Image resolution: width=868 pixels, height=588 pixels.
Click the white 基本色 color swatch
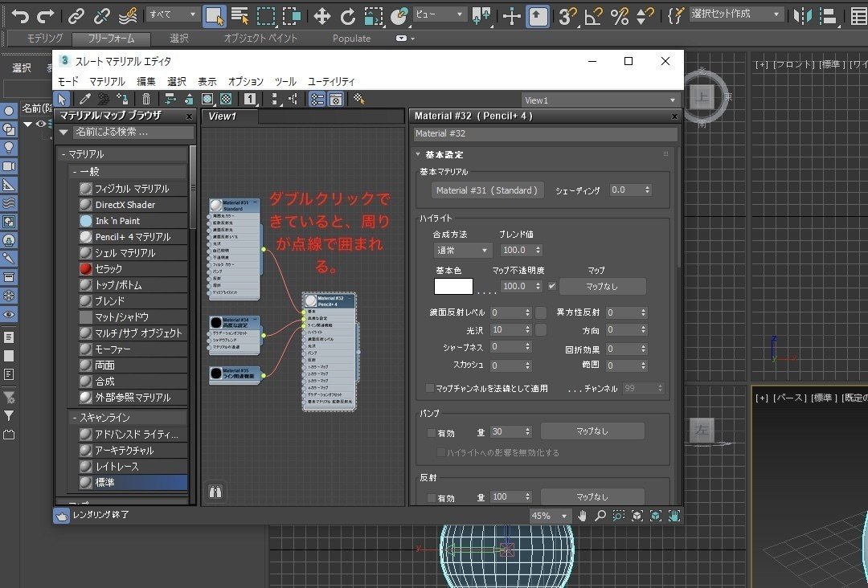coord(453,286)
